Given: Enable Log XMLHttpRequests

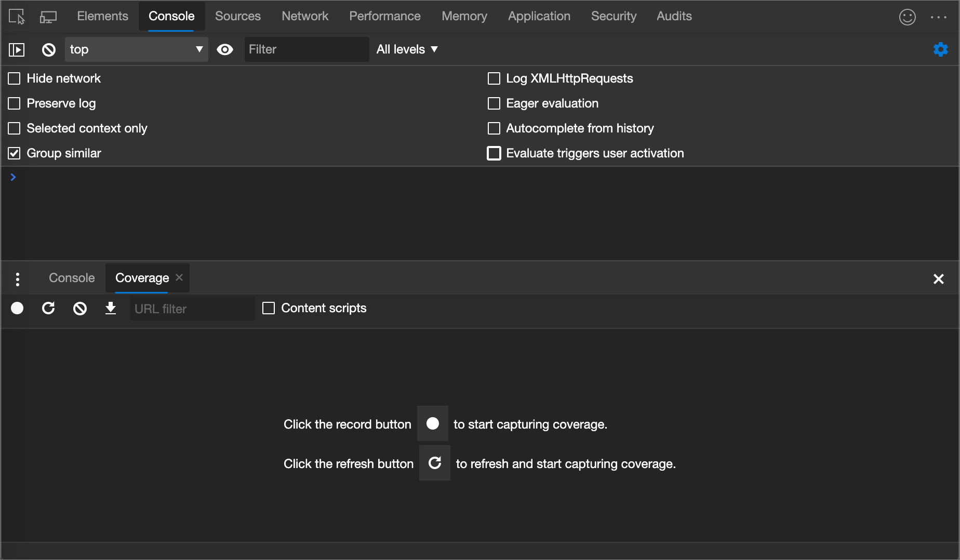Looking at the screenshot, I should pos(494,78).
